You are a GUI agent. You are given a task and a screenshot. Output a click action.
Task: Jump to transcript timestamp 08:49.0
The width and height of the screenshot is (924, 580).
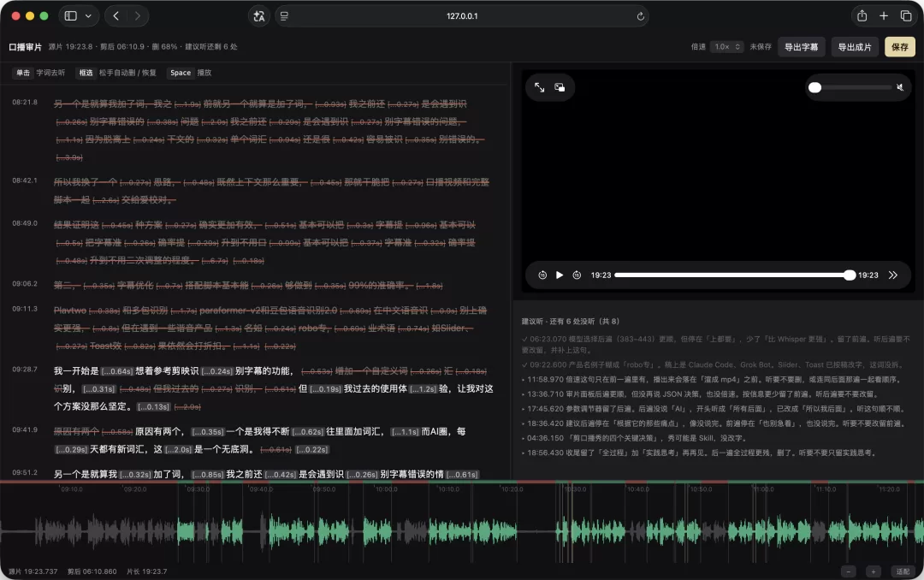[25, 223]
